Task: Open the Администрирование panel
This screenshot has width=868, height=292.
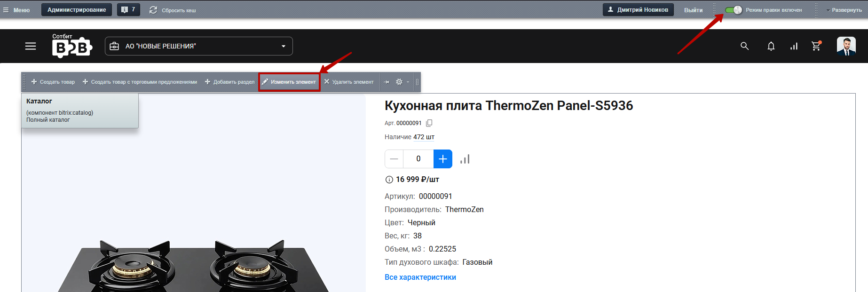Action: [x=77, y=10]
